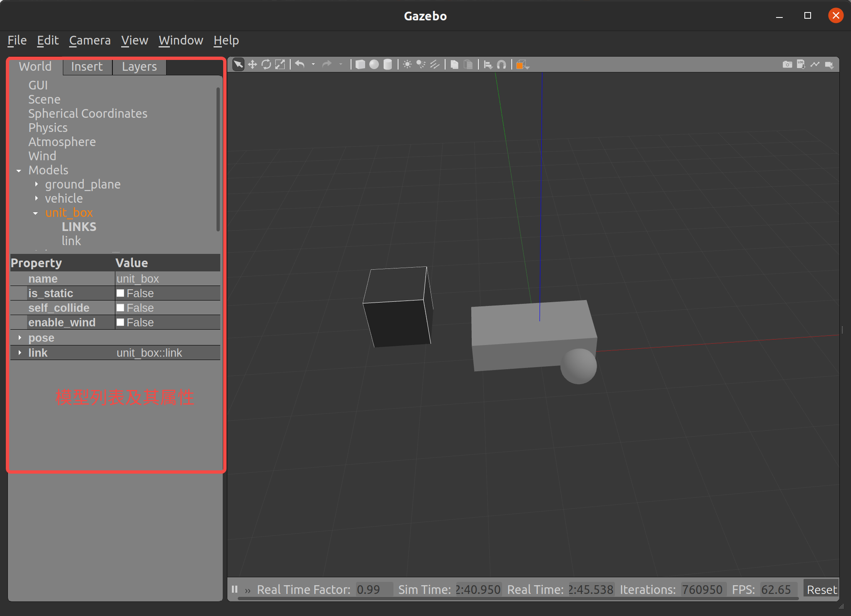Switch to the Insert tab
The height and width of the screenshot is (616, 851).
click(x=87, y=66)
